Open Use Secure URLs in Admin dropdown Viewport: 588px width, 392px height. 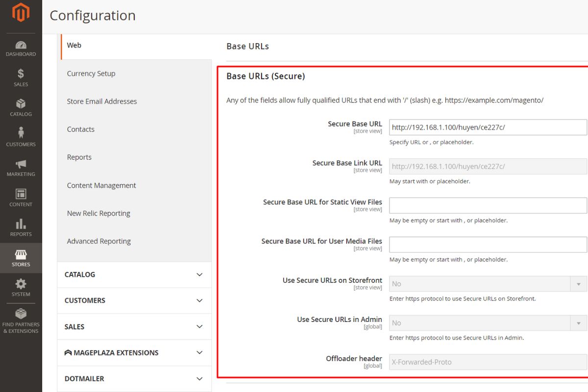pos(488,323)
